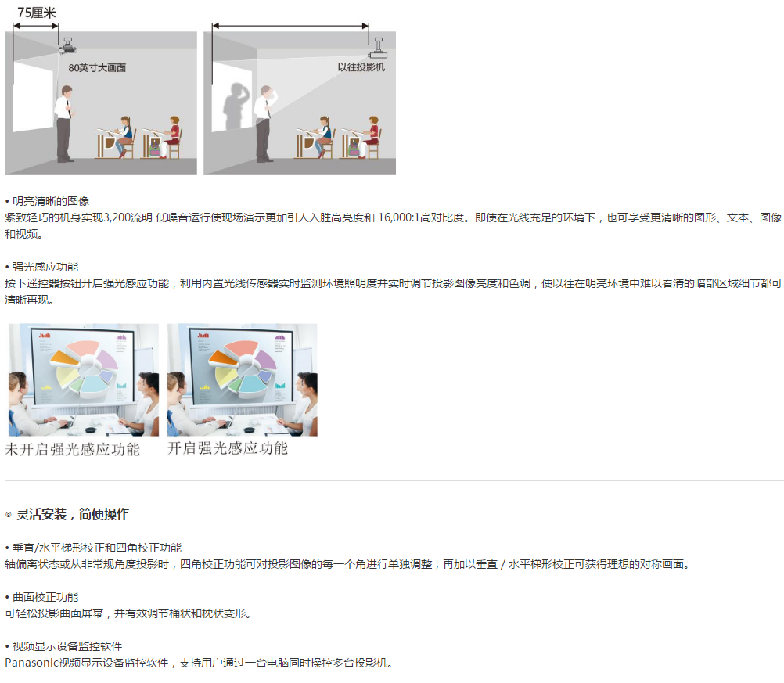Click the sentence about 可轻松投影曲面屏幕
Viewport: 784px width, 683px height.
pos(128,613)
